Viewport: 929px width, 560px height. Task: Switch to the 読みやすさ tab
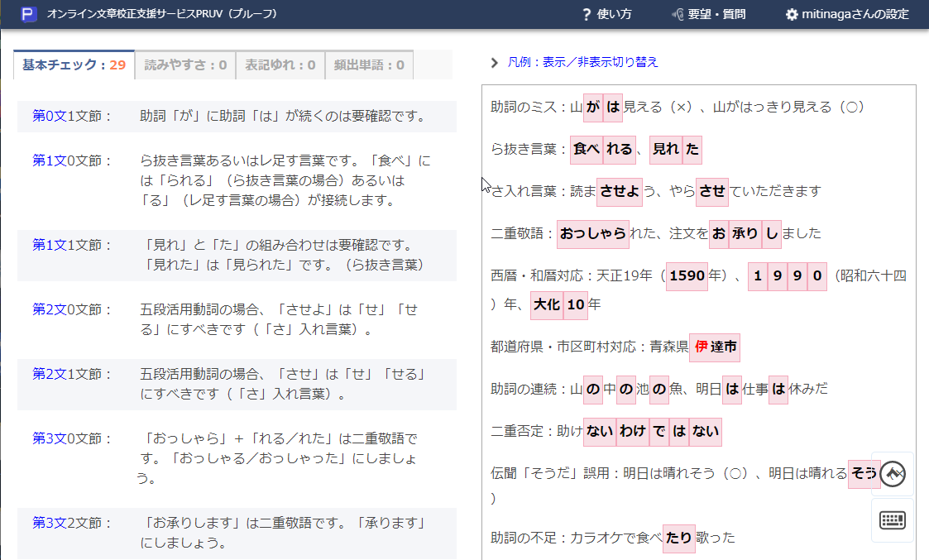click(185, 65)
